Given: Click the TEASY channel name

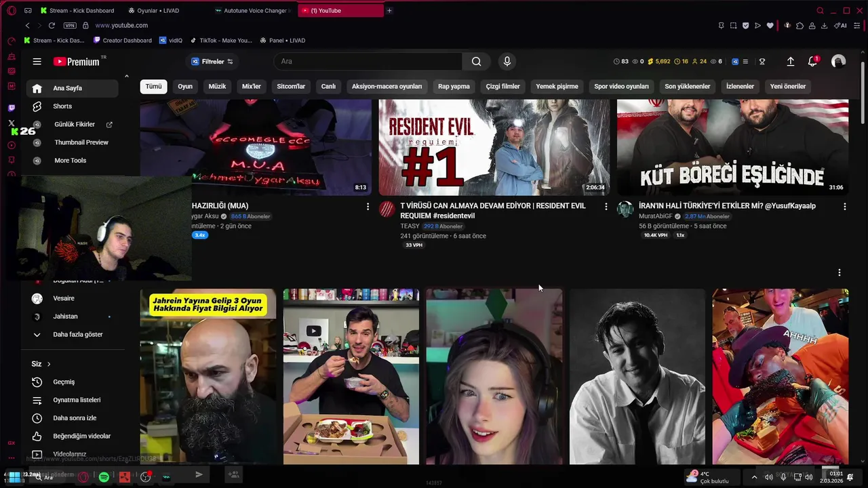Looking at the screenshot, I should tap(410, 226).
